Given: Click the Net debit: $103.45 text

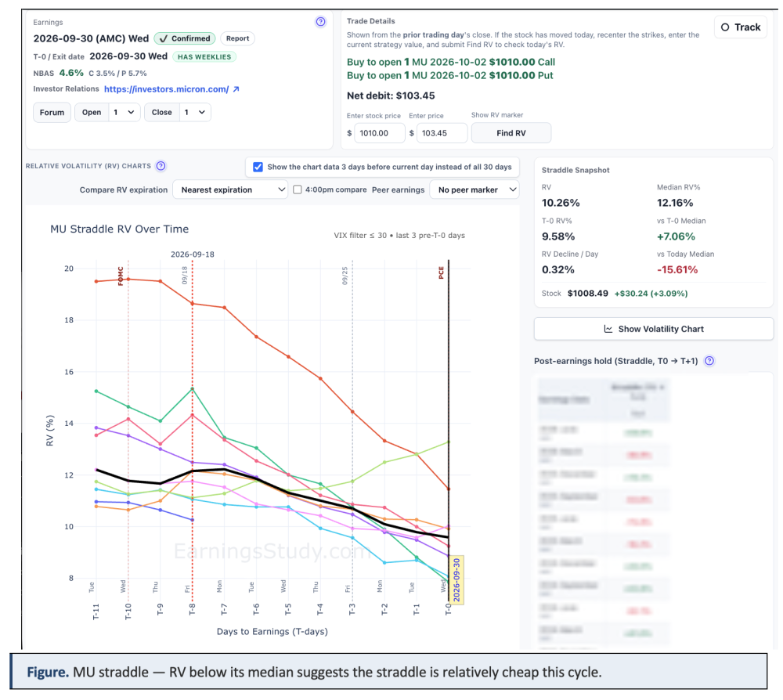Looking at the screenshot, I should tap(391, 96).
